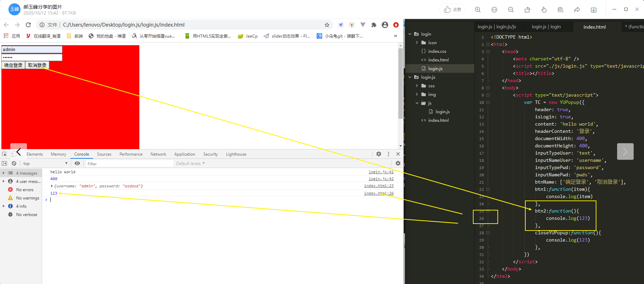Open the browser profile avatar

click(385, 25)
